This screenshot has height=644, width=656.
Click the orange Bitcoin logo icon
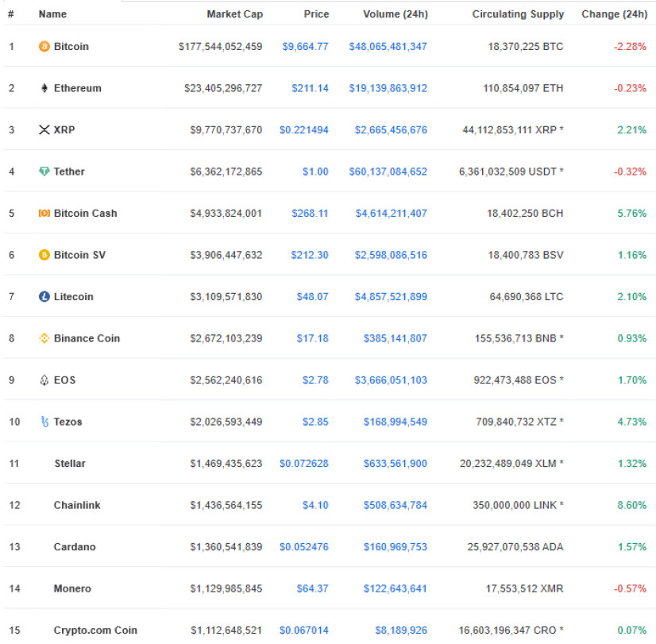click(x=44, y=46)
